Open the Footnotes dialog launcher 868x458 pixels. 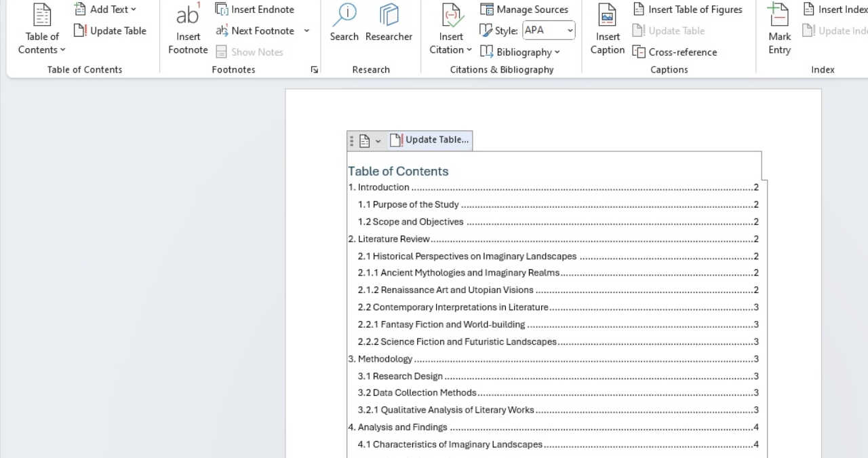(x=313, y=69)
